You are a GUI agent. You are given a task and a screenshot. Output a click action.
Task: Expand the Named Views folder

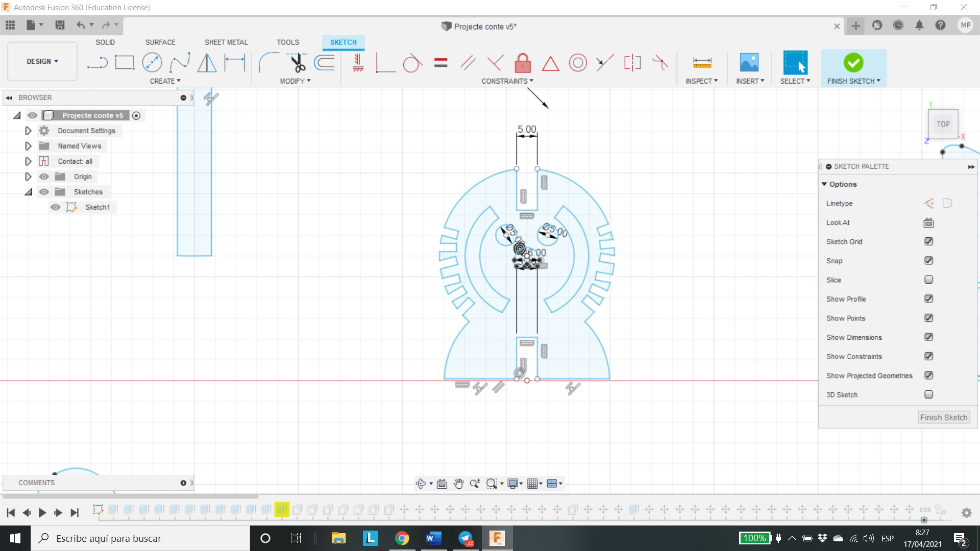click(28, 146)
